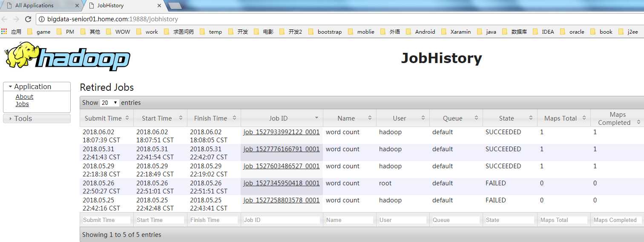The image size is (644, 242).
Task: Open job_1527345950418_0001 details
Action: [282, 183]
